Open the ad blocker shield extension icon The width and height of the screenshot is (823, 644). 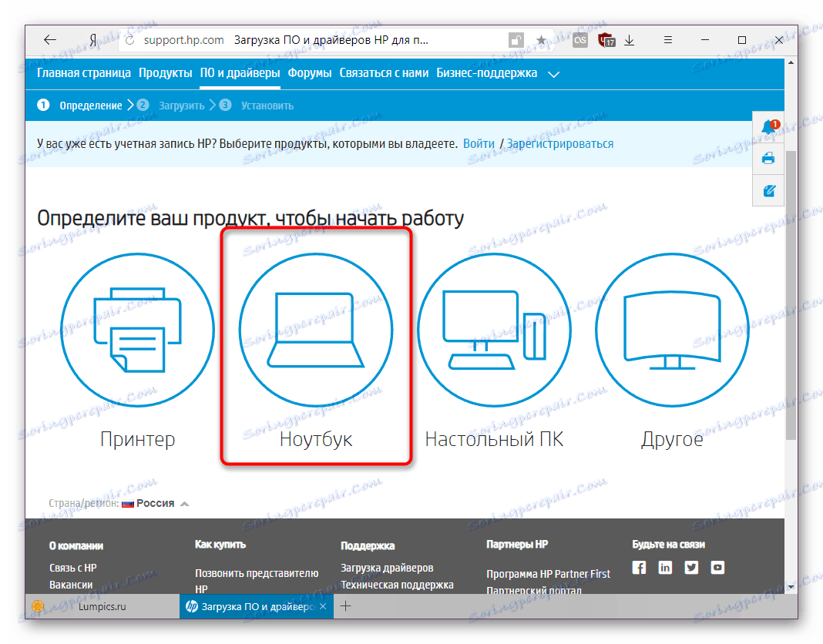pyautogui.click(x=606, y=39)
